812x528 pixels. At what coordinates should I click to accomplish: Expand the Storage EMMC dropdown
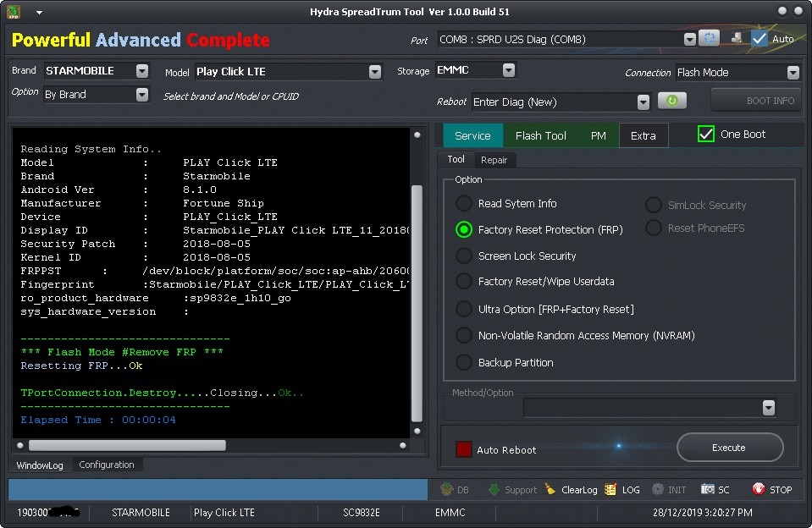[x=509, y=70]
